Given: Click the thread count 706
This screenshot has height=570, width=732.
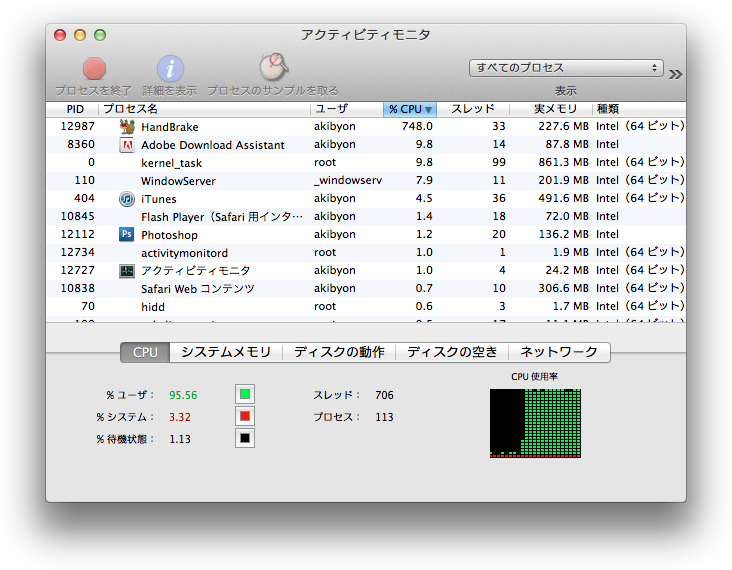Looking at the screenshot, I should pyautogui.click(x=384, y=395).
